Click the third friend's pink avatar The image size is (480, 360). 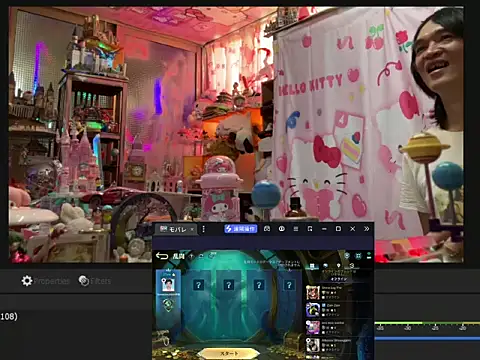pos(313,328)
